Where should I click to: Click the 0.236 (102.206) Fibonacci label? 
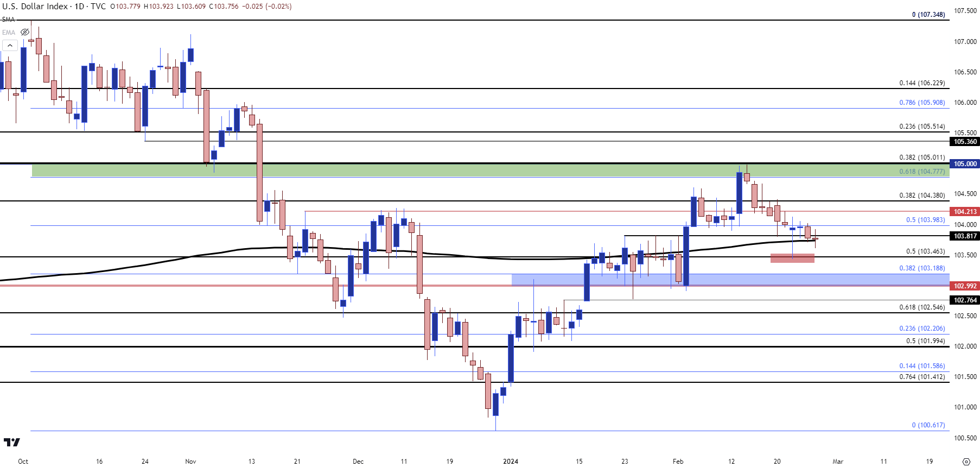coord(922,329)
